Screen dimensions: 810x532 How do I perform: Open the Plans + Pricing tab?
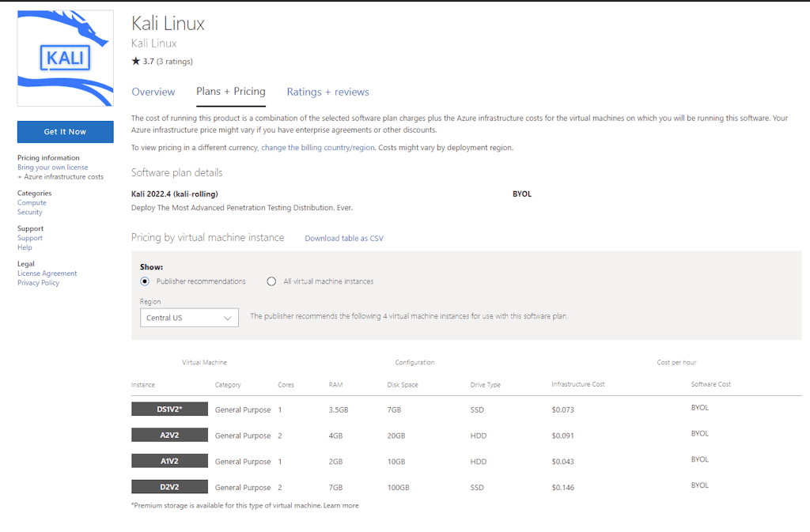(231, 92)
